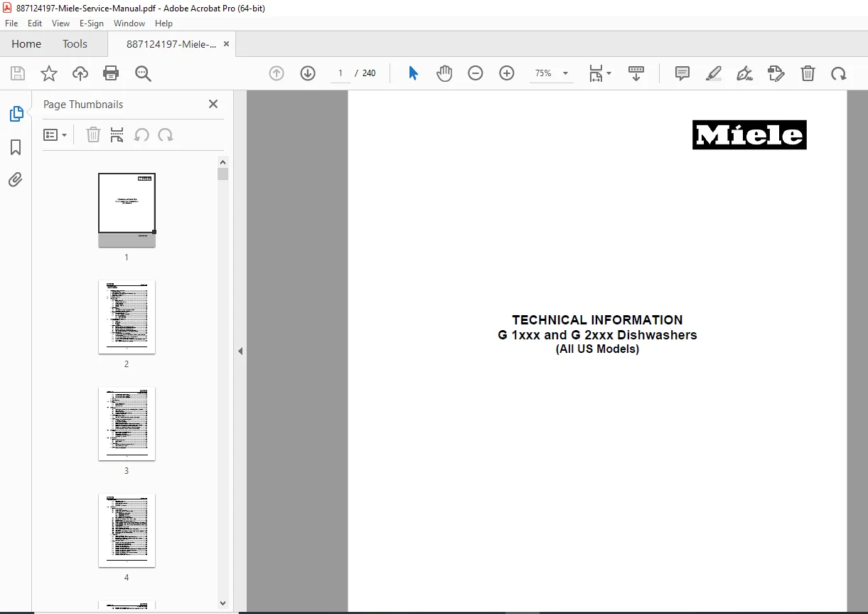Click the current page number field

pos(341,73)
